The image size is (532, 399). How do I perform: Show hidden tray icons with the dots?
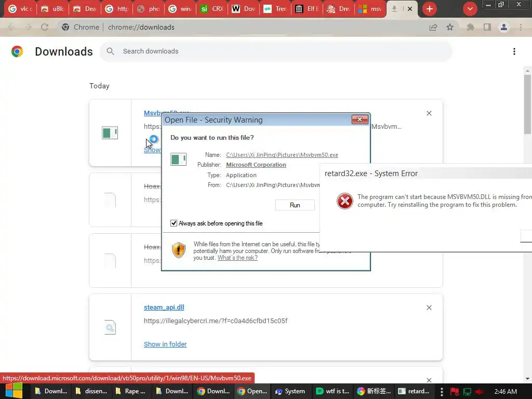pyautogui.click(x=442, y=391)
